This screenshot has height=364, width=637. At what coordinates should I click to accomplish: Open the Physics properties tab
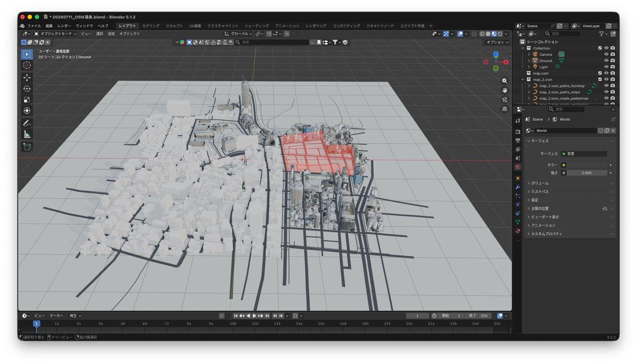[x=518, y=204]
